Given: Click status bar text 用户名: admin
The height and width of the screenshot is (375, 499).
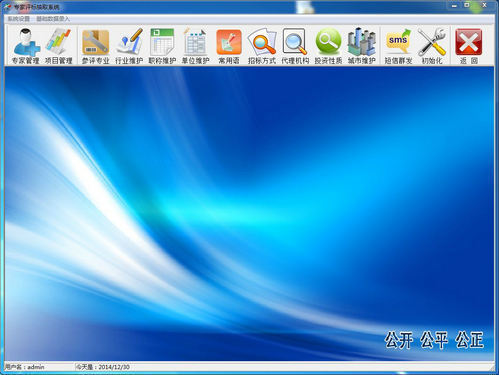Looking at the screenshot, I should pos(25,367).
